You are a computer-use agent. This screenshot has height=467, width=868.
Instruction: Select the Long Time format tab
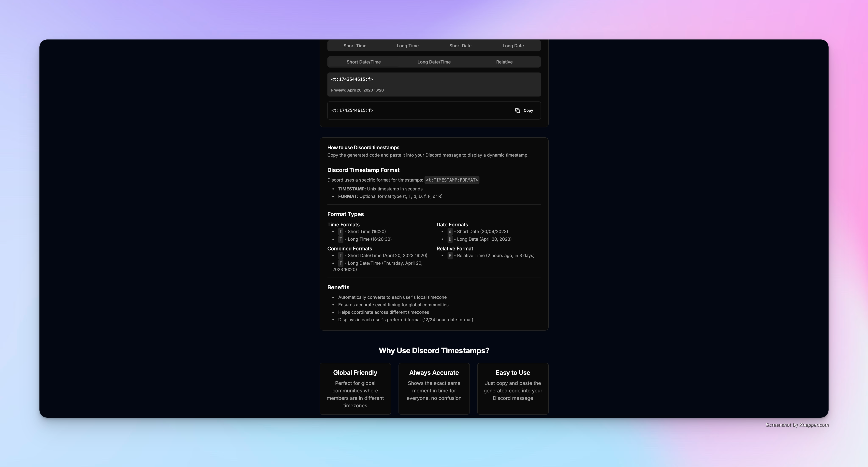(x=407, y=46)
